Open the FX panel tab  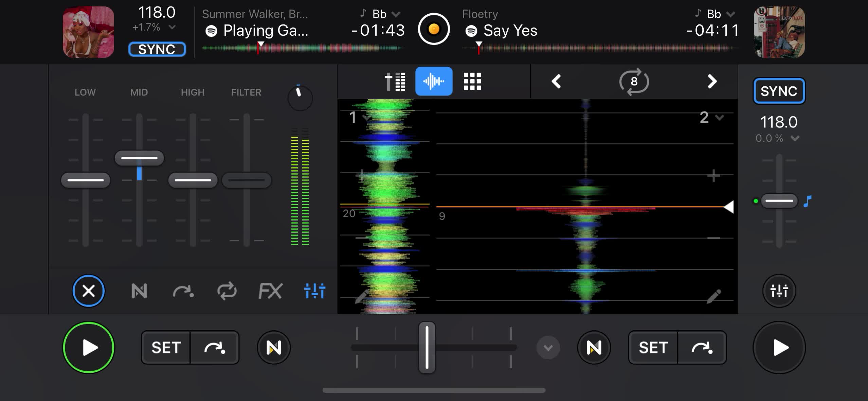coord(270,291)
